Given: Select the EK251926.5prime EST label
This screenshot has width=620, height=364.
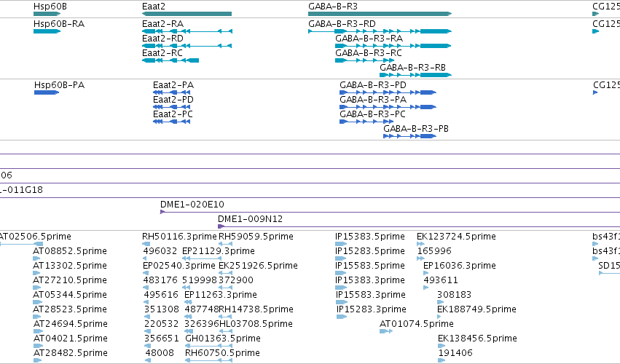Looking at the screenshot, I should (258, 266).
